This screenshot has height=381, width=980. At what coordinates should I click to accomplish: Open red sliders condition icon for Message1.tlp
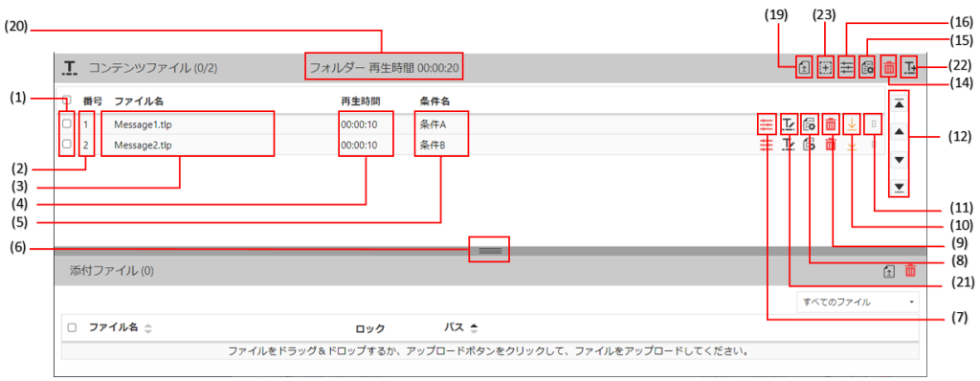767,123
